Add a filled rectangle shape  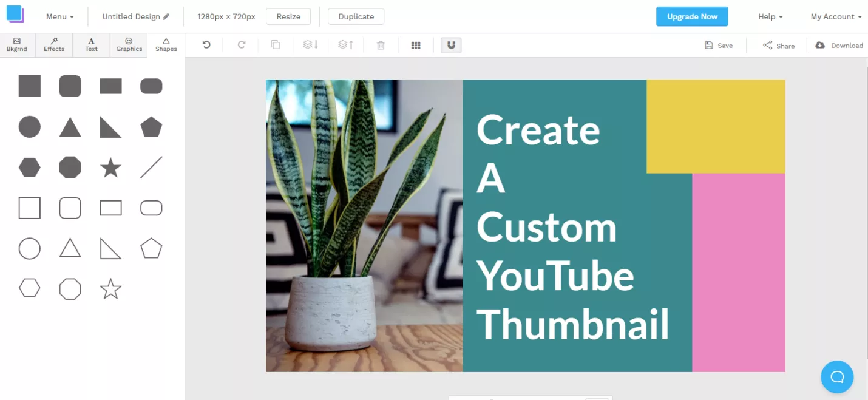click(110, 86)
